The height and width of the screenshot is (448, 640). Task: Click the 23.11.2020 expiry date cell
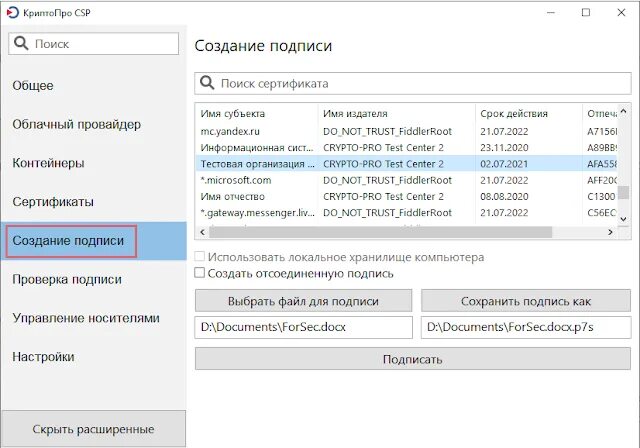click(x=504, y=148)
